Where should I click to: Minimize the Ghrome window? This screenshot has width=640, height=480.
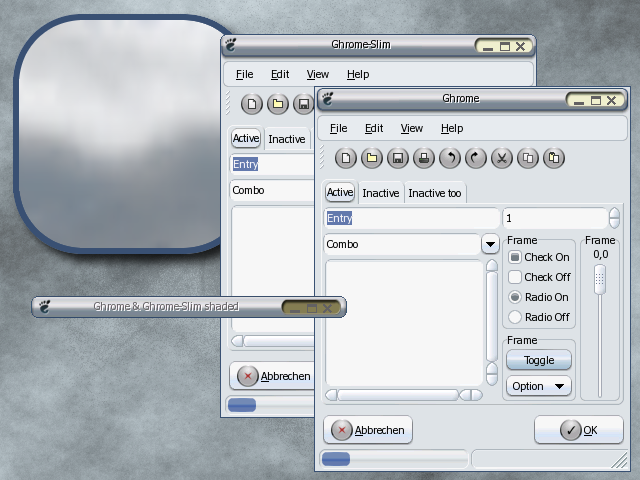coord(579,101)
